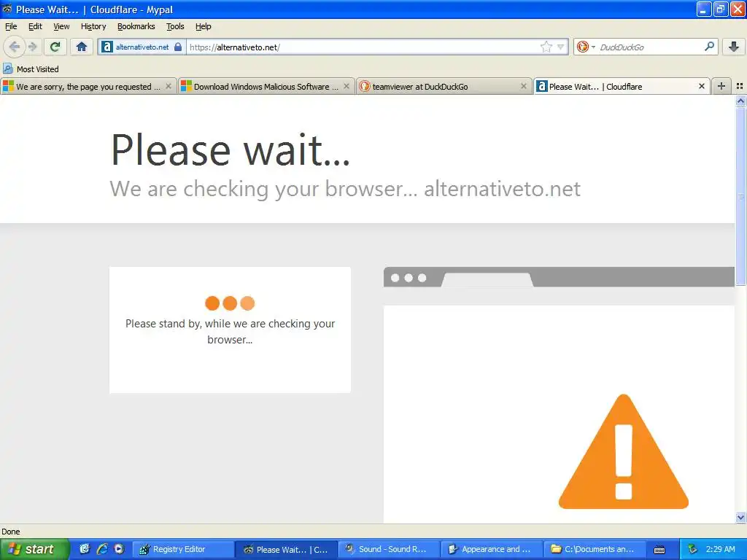Click the address bar URL field
Image resolution: width=747 pixels, height=560 pixels.
(362, 47)
